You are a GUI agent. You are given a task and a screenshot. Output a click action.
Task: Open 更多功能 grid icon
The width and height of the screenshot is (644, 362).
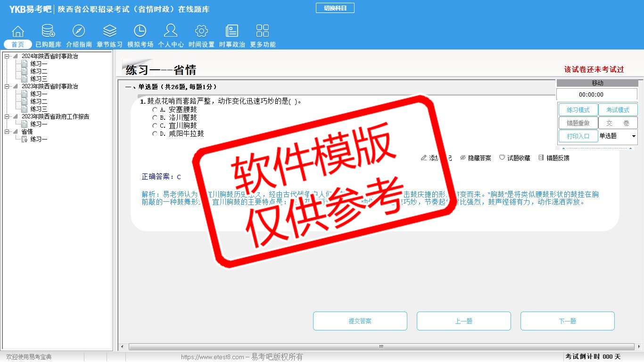point(263,32)
